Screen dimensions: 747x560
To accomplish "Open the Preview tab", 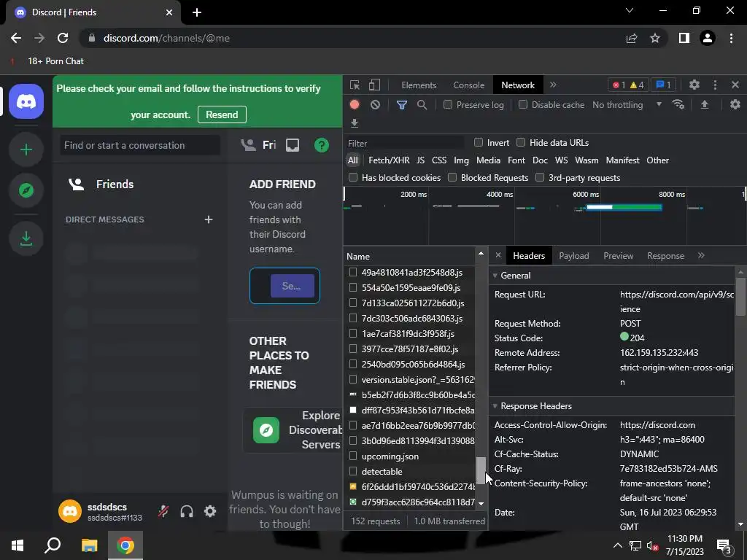I will 619,256.
